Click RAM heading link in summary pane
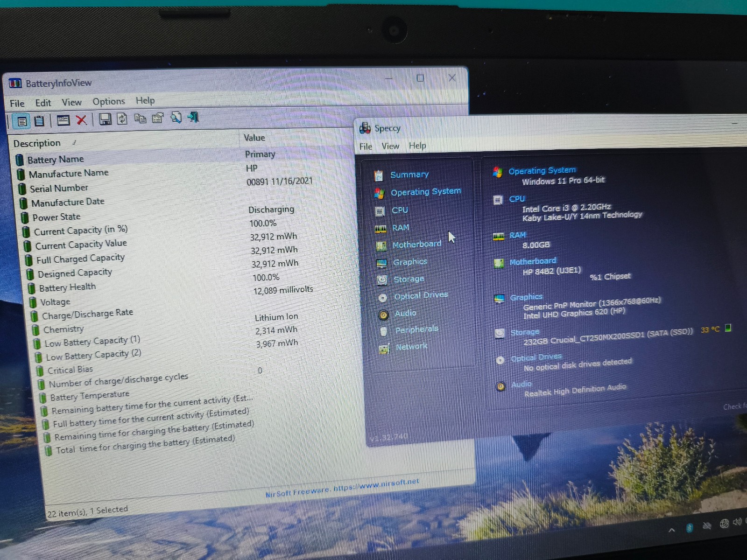Image resolution: width=747 pixels, height=560 pixels. (x=517, y=235)
